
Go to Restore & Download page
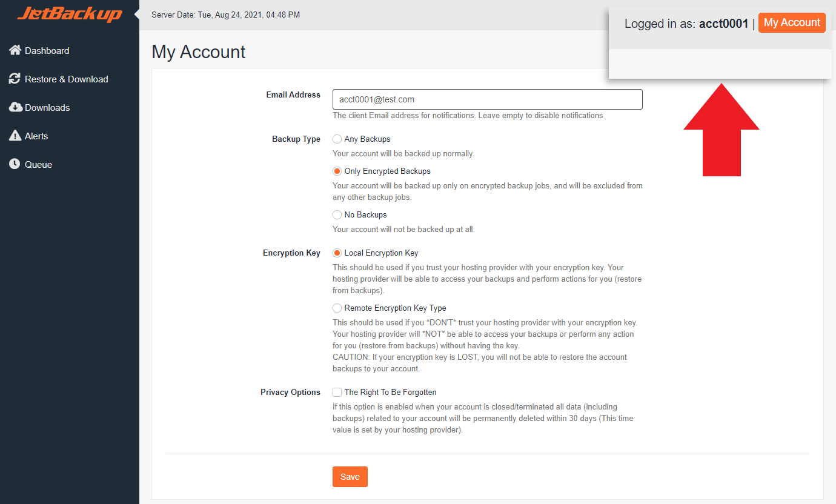[67, 79]
